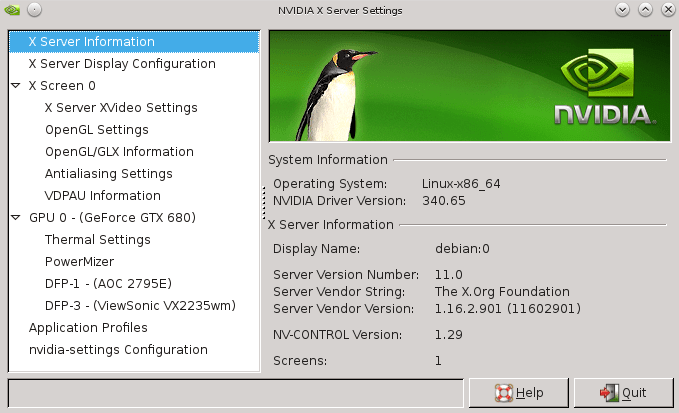Click the NVIDIA window menu icon in title bar
Image resolution: width=679 pixels, height=413 pixels.
pos(12,10)
